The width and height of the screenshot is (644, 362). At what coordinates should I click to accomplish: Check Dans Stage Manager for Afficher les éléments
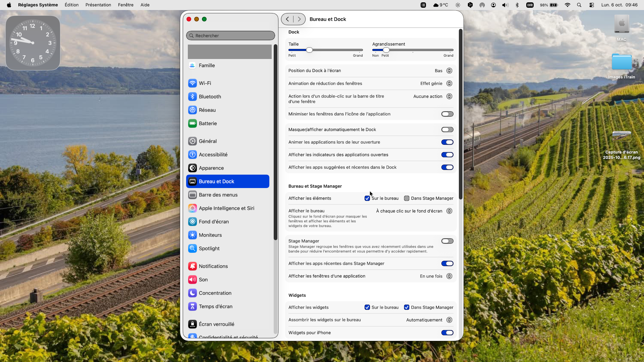click(x=407, y=198)
